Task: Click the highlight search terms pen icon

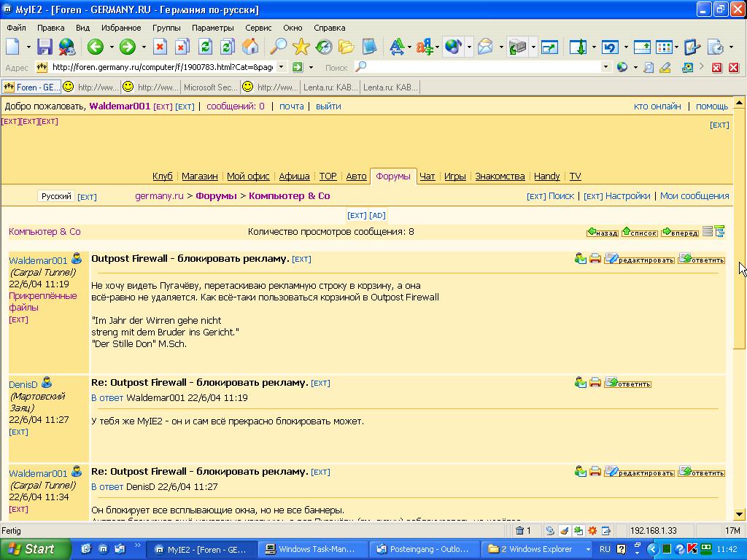Action: [665, 68]
